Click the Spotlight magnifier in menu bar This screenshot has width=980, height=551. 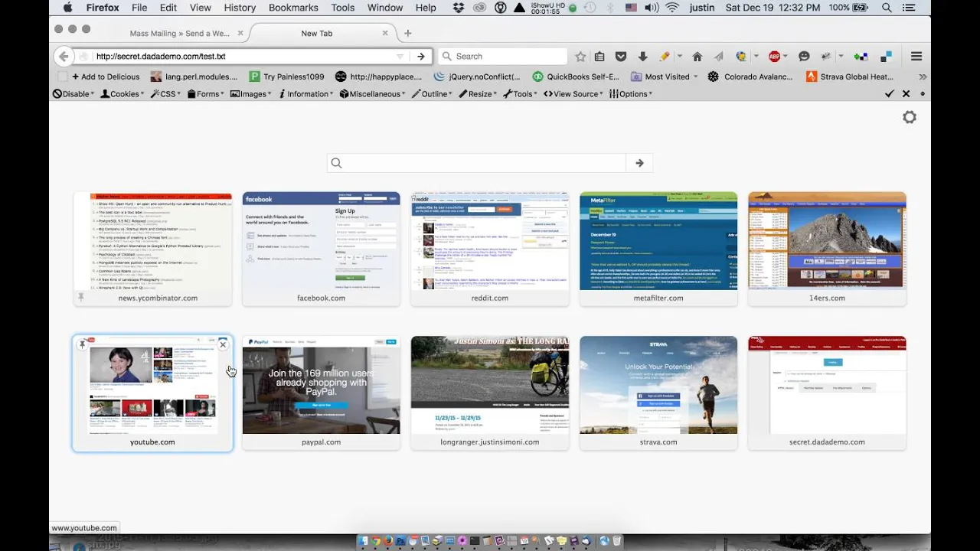pyautogui.click(x=887, y=8)
